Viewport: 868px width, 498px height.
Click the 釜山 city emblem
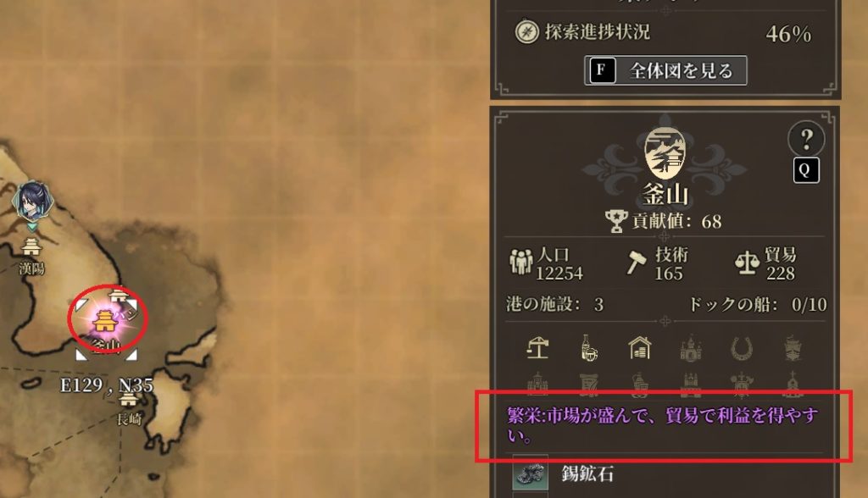coord(665,152)
